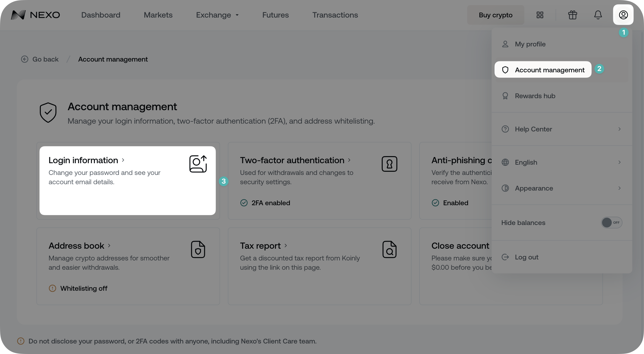Click Log out in the menu
Screen dimensions: 644x354
(x=526, y=257)
